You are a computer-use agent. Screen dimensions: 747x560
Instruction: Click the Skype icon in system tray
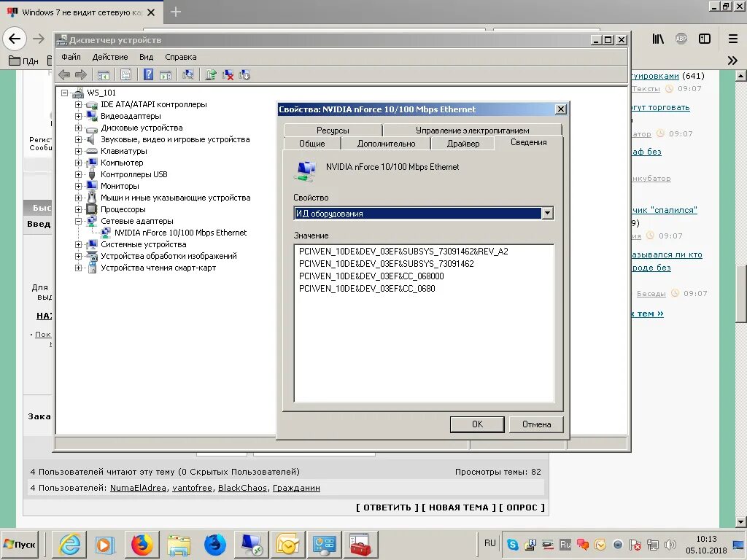(x=513, y=544)
